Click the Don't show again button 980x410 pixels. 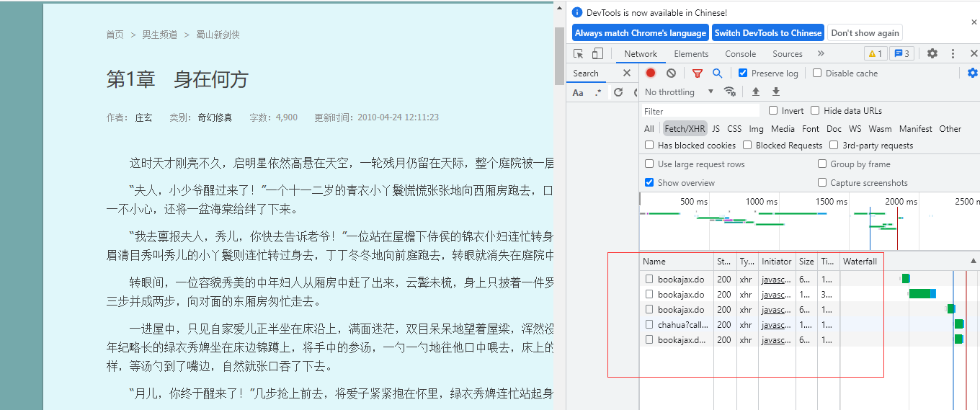click(x=865, y=33)
